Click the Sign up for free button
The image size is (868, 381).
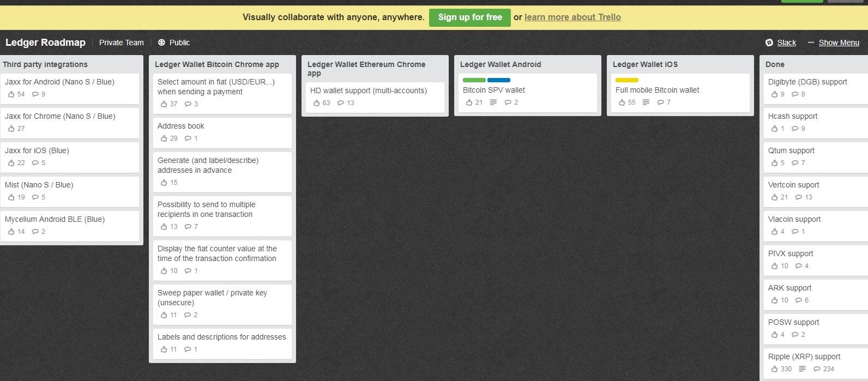[470, 17]
